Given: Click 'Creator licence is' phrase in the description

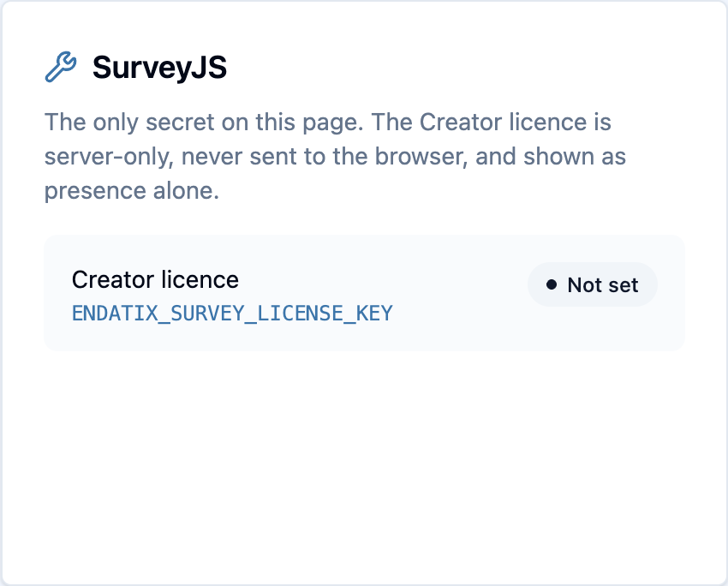Looking at the screenshot, I should click(516, 123).
